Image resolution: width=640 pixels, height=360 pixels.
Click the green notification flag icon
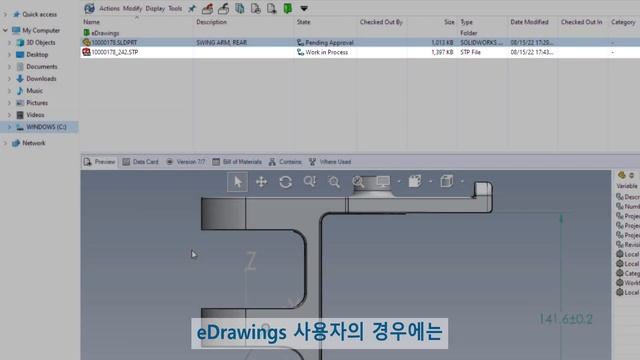(288, 8)
